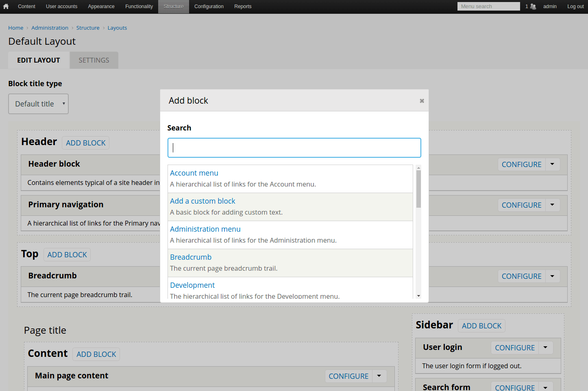The width and height of the screenshot is (588, 391).
Task: Click the users count icon near admin
Action: (x=533, y=7)
